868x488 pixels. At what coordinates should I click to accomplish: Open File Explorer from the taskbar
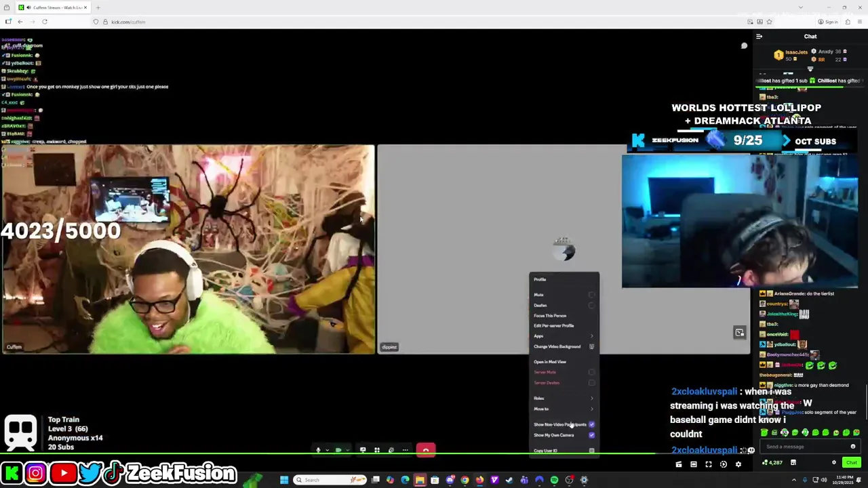420,480
